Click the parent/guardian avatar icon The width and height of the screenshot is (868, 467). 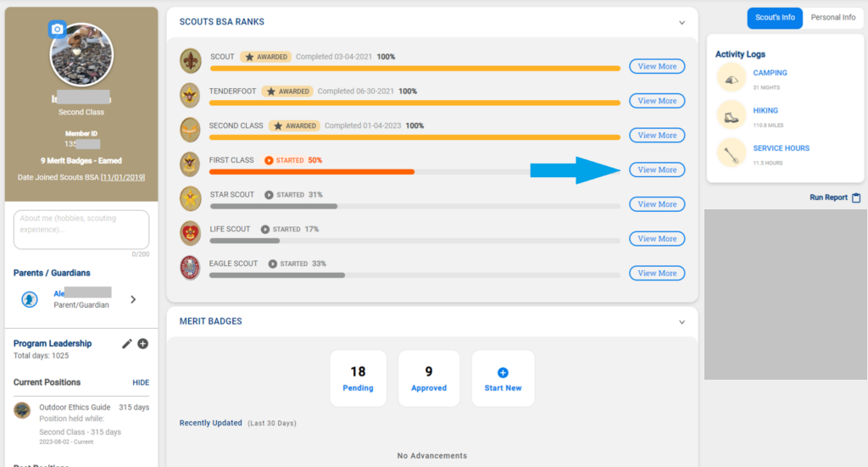click(x=30, y=299)
